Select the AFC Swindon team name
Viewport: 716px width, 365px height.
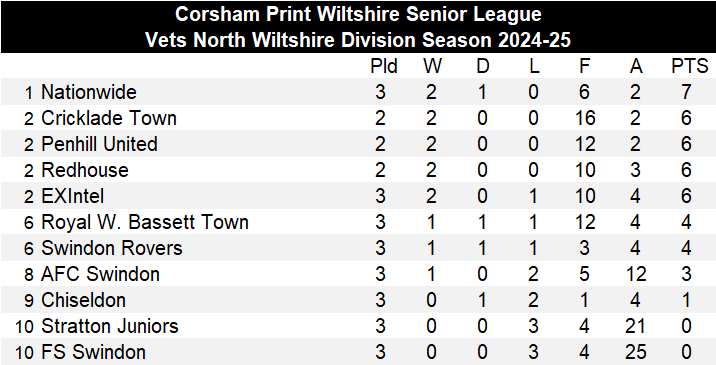click(100, 275)
